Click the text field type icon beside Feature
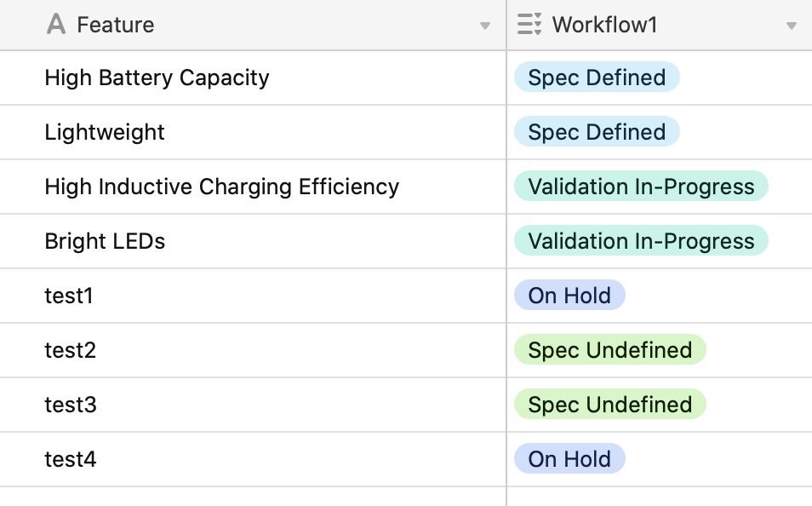 56,25
